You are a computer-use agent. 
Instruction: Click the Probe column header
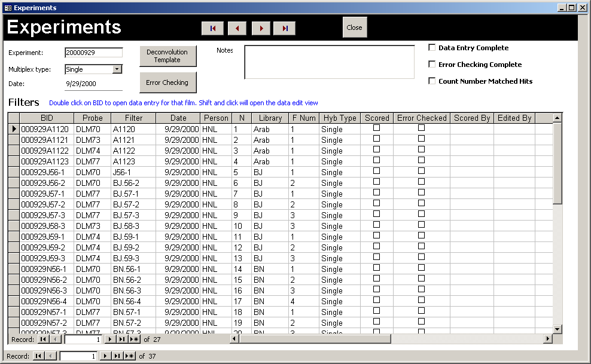(x=93, y=118)
